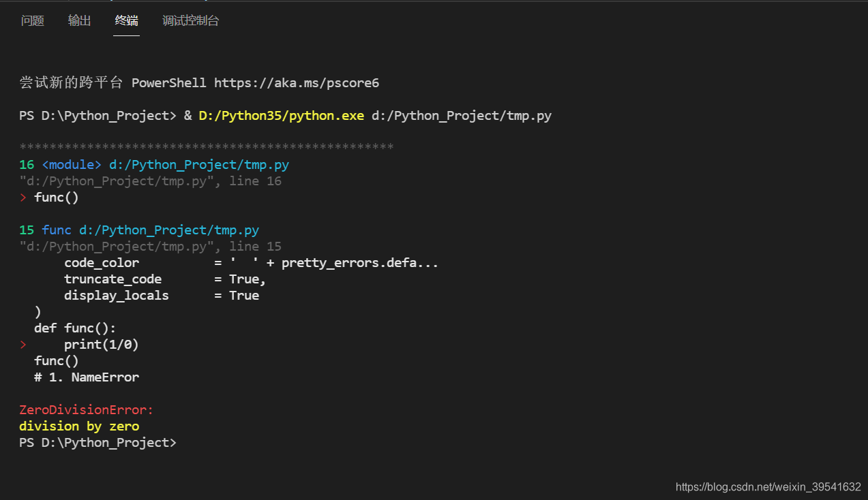868x500 pixels.
Task: Open the "d:/Python_Project/tmp.py", line 16 reference
Action: click(151, 181)
